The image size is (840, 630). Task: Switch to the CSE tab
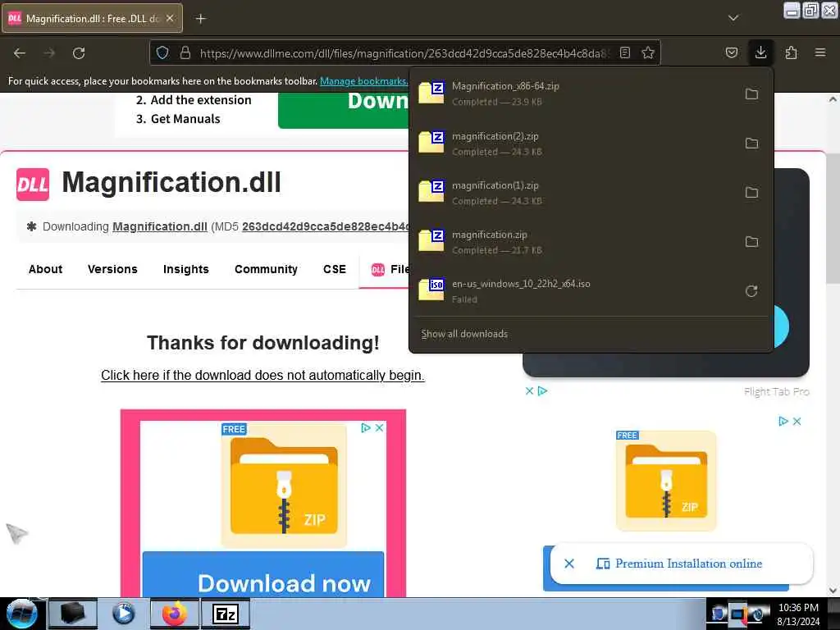[335, 269]
